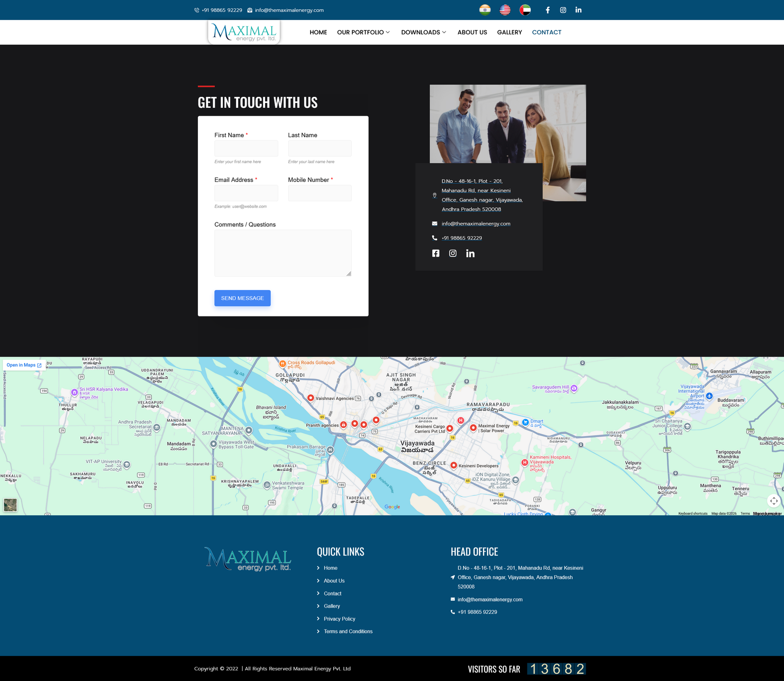Open the Privacy Policy footer link
This screenshot has width=784, height=681.
(340, 619)
